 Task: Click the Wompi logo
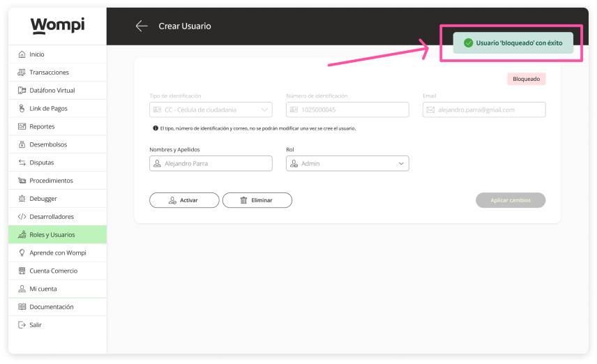(x=57, y=26)
